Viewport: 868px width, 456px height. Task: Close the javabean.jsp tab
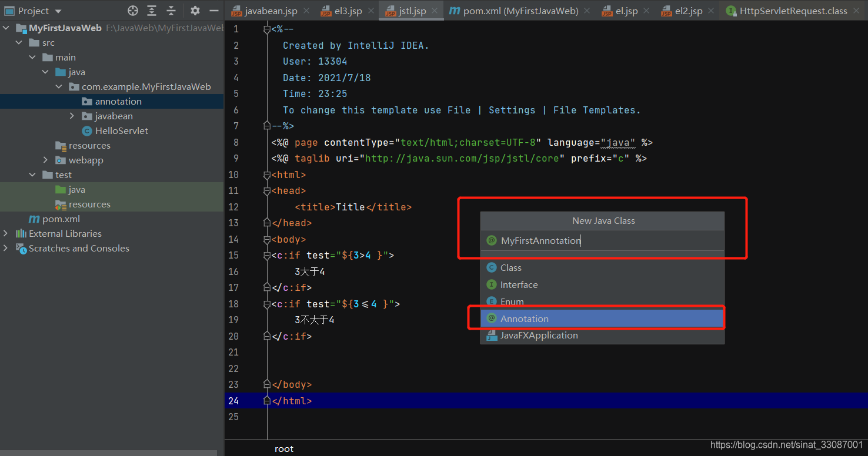306,11
